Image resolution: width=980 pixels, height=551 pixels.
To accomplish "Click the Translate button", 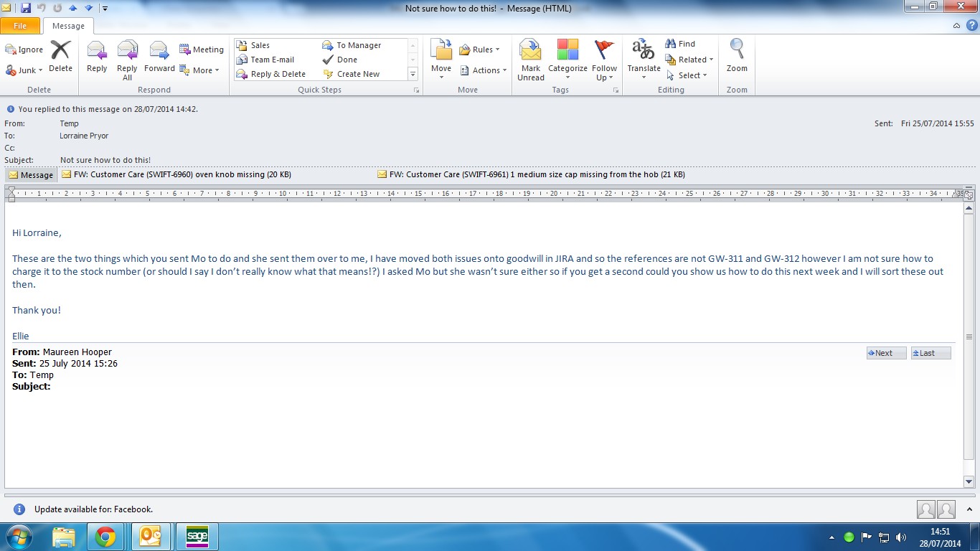I will pyautogui.click(x=644, y=60).
